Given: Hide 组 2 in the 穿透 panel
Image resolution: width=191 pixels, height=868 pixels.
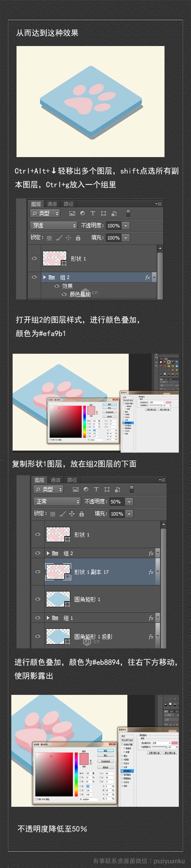Looking at the screenshot, I should 34,277.
